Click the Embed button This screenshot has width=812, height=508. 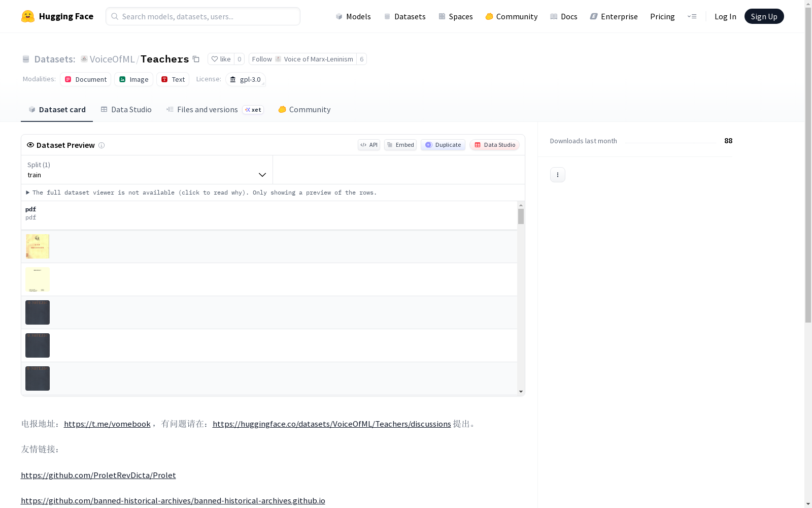click(400, 145)
